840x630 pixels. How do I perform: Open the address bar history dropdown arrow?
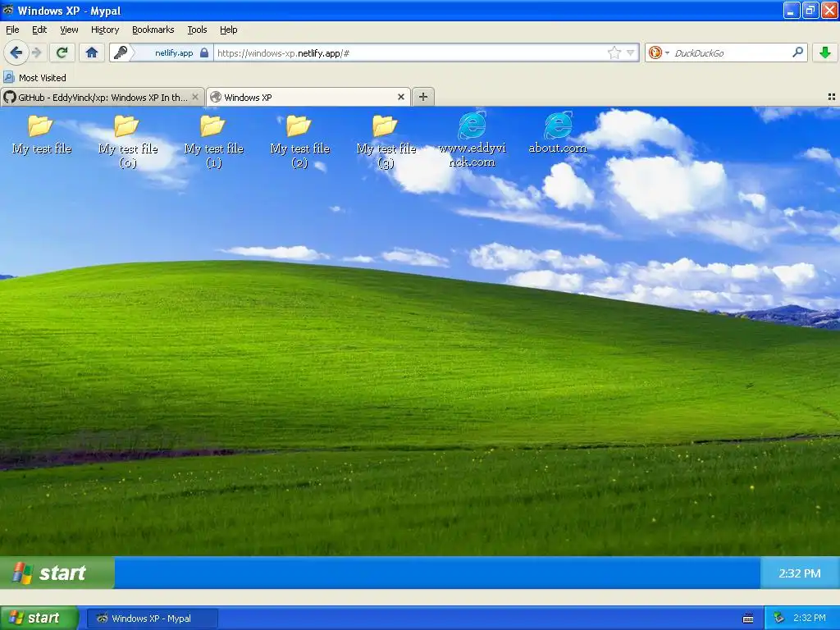(631, 52)
